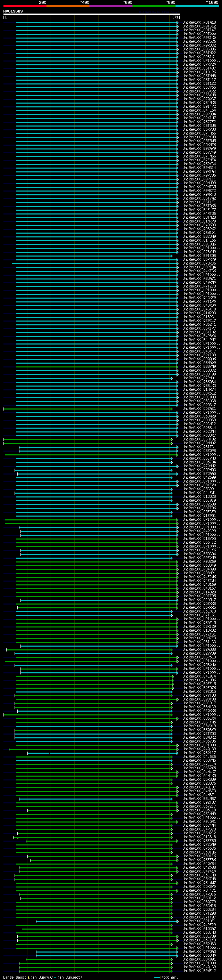The width and height of the screenshot is (222, 980).
Task: Pick label UniRef100_A8XFV0
Action: pyautogui.click(x=199, y=485)
